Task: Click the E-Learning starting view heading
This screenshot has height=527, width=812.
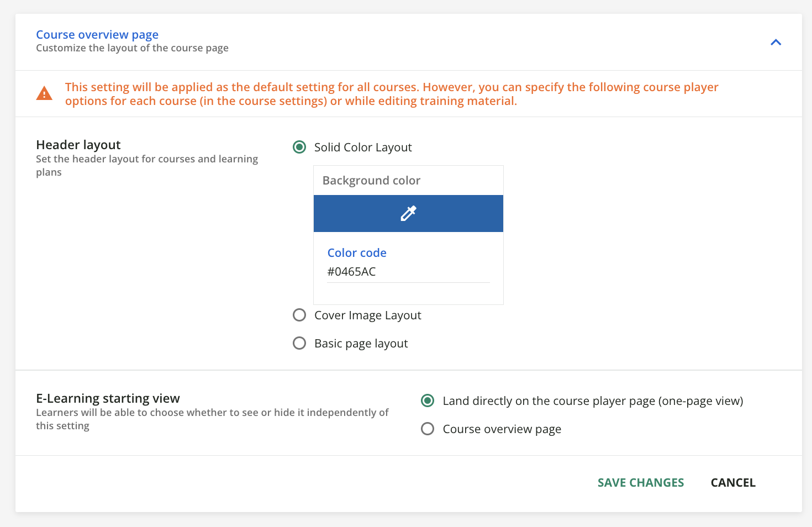Action: 108,398
